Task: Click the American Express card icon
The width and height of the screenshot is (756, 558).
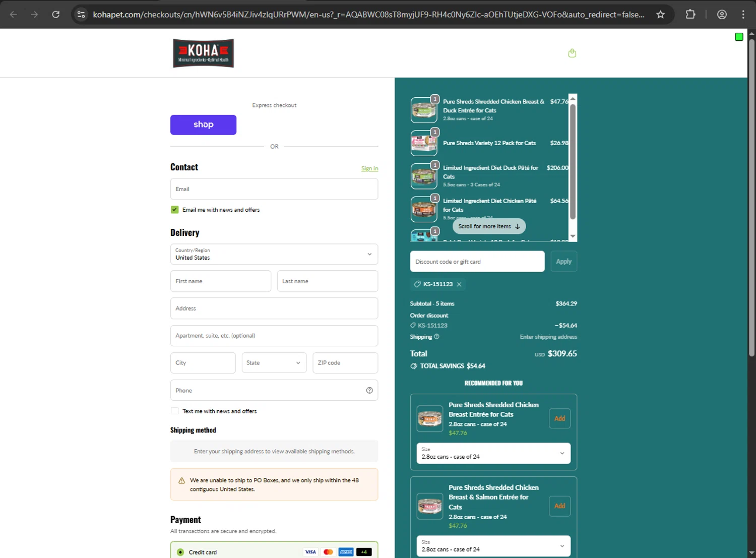Action: (x=346, y=552)
